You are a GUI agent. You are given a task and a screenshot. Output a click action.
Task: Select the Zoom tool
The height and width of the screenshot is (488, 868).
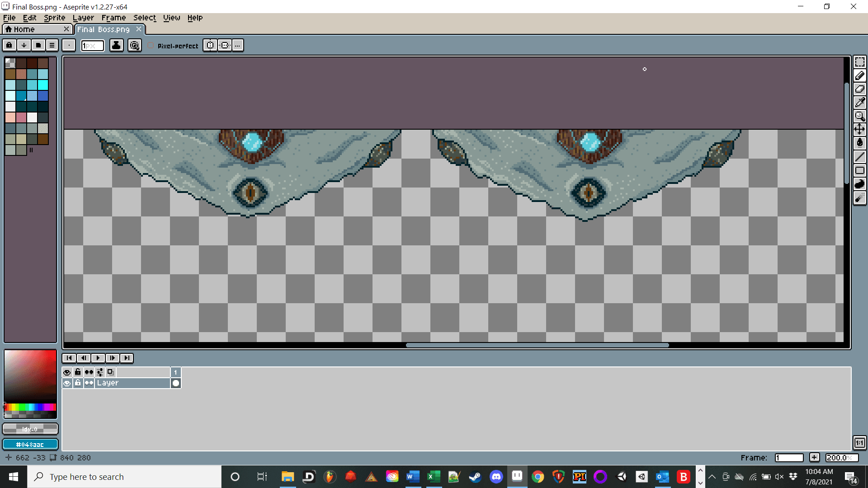pos(859,116)
